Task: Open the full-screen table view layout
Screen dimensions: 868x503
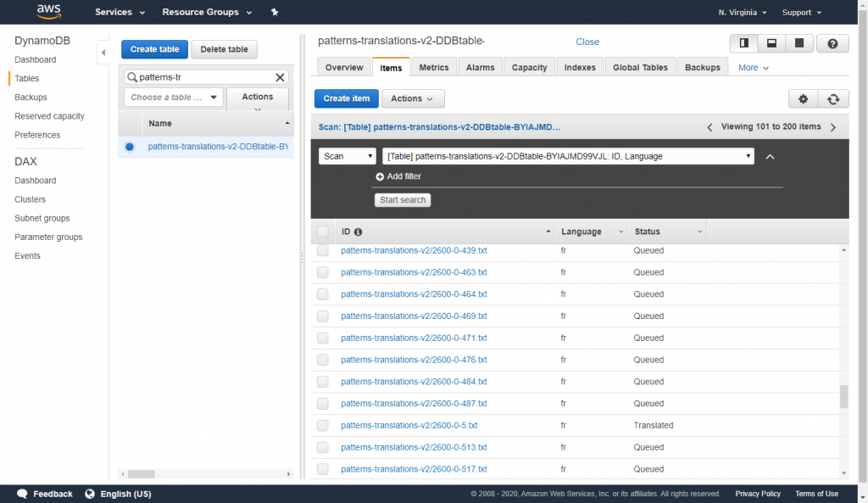Action: coord(799,42)
